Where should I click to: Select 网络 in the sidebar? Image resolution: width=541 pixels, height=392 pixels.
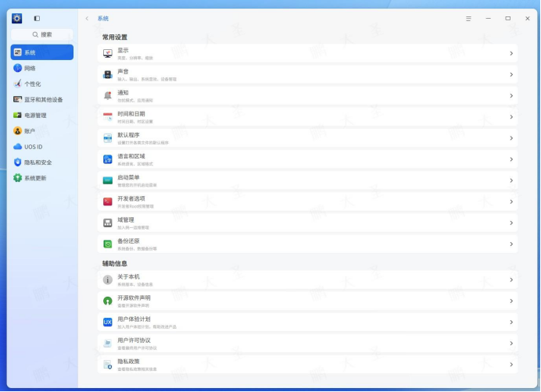[x=42, y=68]
